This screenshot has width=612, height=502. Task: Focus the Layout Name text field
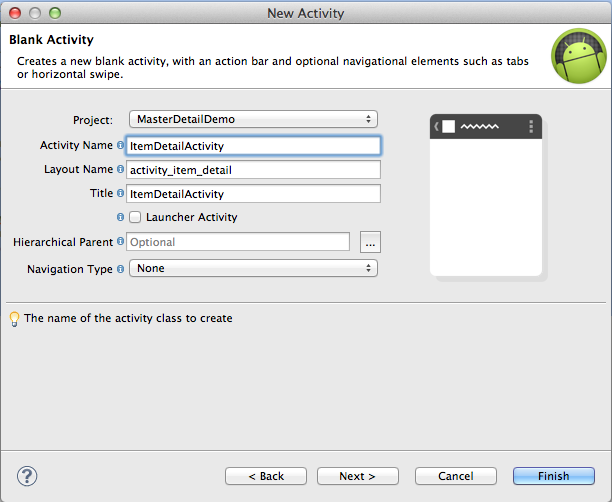[x=253, y=170]
